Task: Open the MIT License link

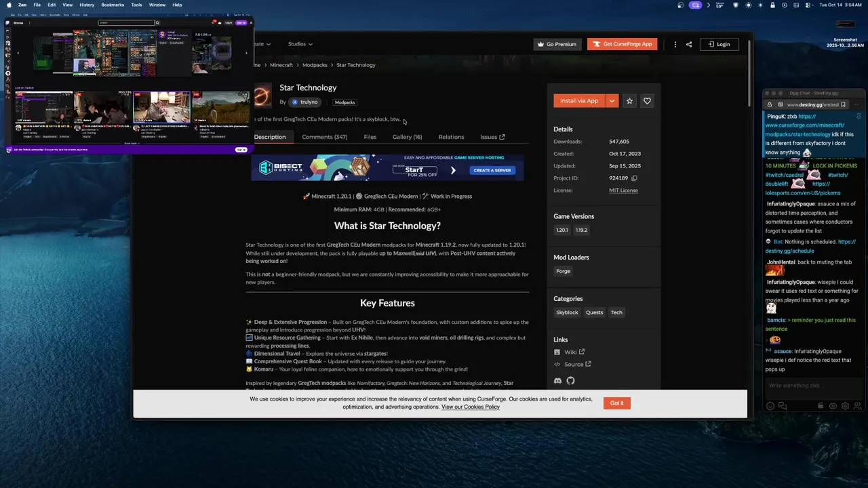Action: pos(623,190)
